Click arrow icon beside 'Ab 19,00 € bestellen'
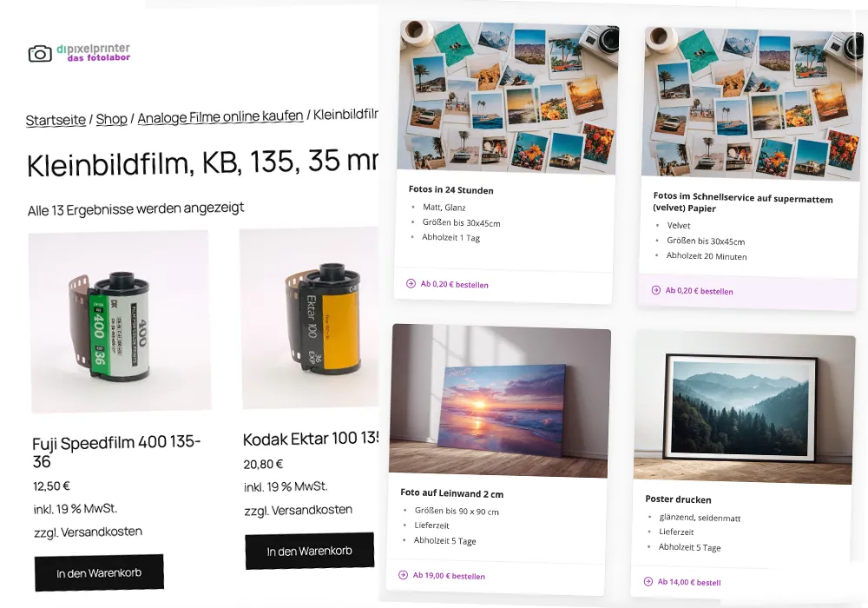Screen dimensions: 868x608 coord(403,575)
